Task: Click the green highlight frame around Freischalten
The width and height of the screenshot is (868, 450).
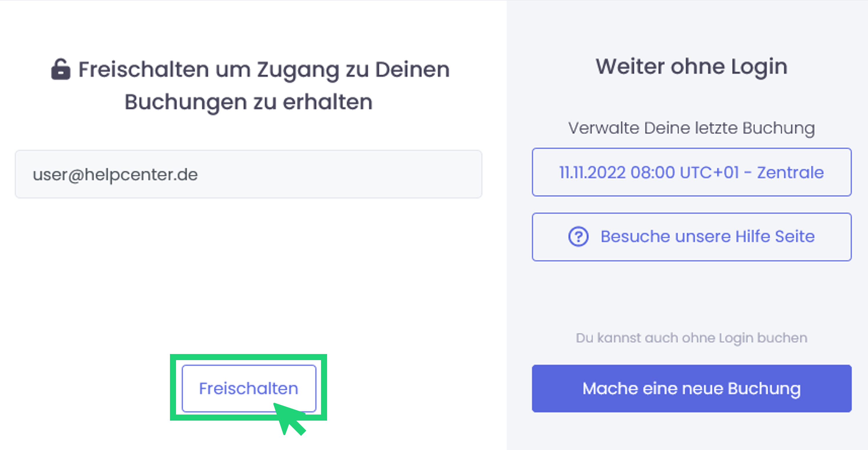Action: point(248,357)
